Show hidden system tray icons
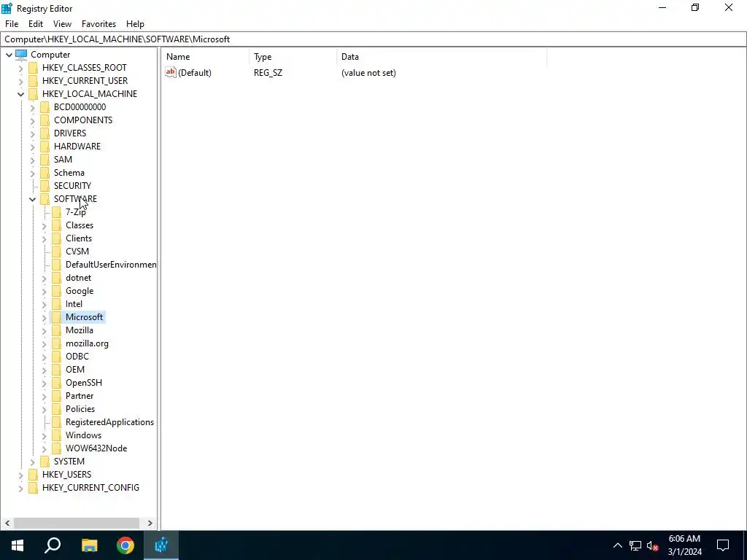This screenshot has width=747, height=560. coord(617,545)
